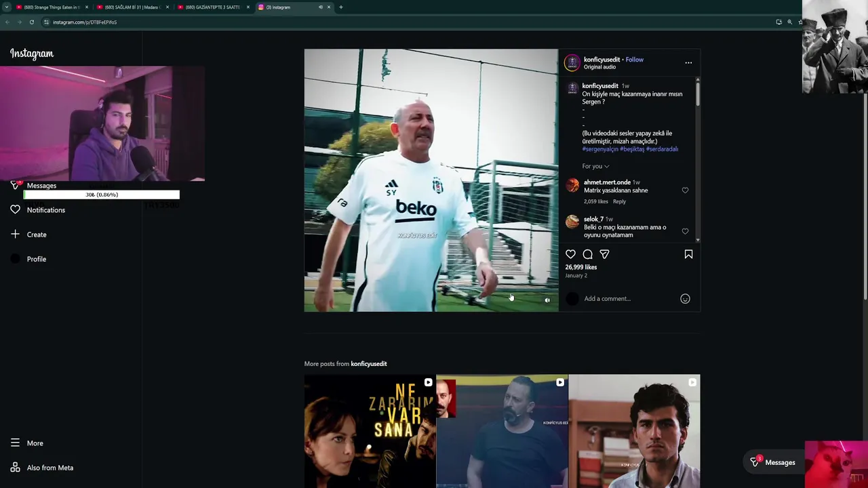
Task: Like selok_7's comment
Action: tap(685, 232)
